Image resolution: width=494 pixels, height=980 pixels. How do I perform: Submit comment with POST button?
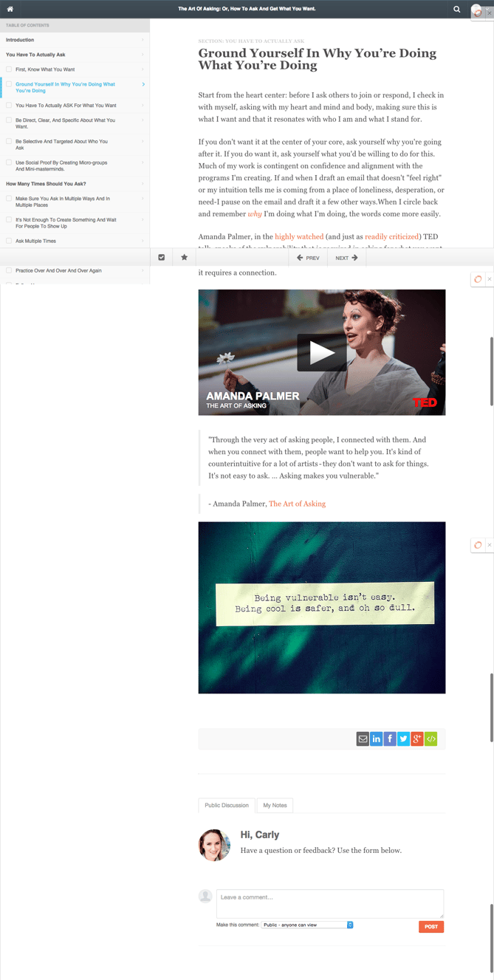pos(431,926)
